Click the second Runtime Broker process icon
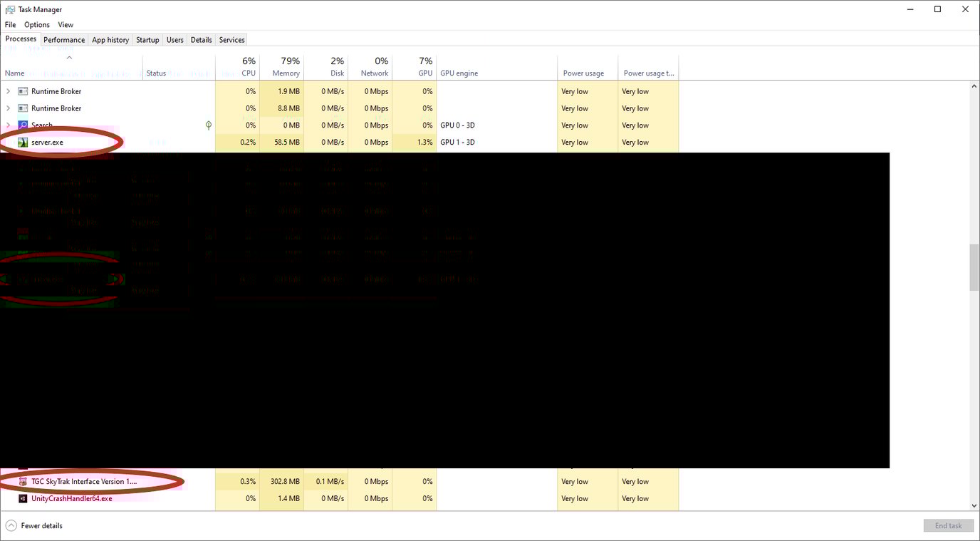This screenshot has height=541, width=980. [x=24, y=108]
